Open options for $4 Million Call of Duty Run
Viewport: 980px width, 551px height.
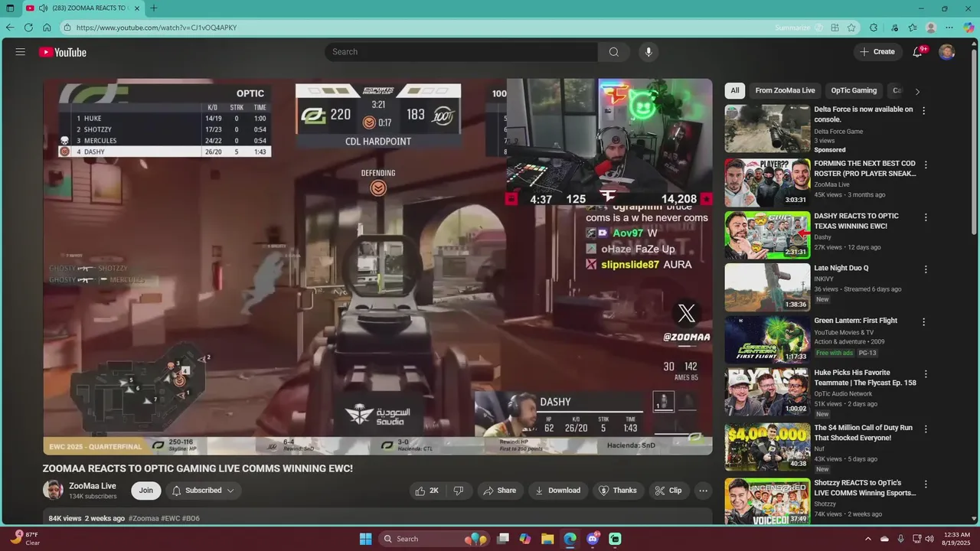click(x=926, y=429)
